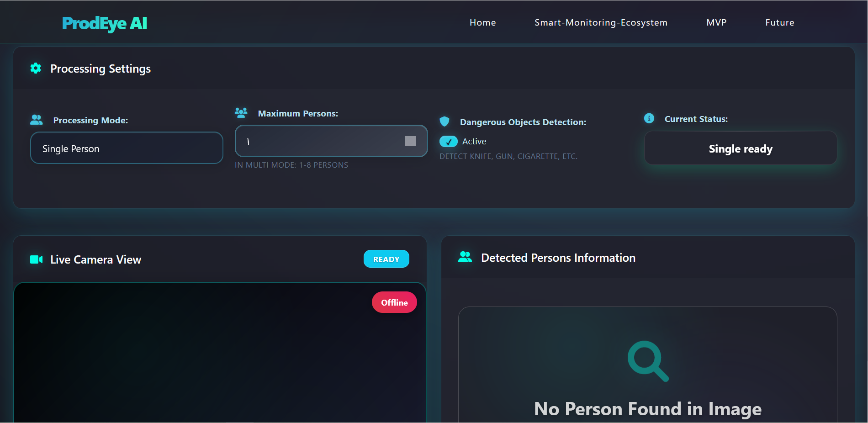Click the Processing Mode user icon
The height and width of the screenshot is (423, 868).
pos(37,120)
